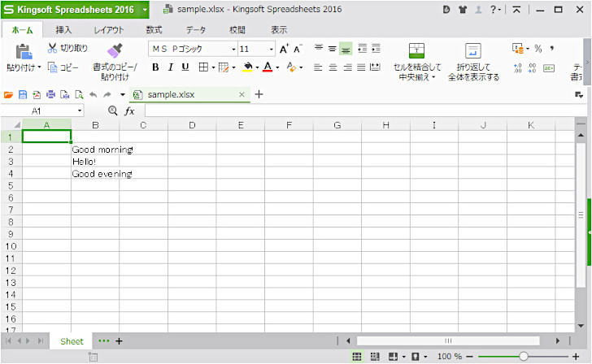This screenshot has height=364, width=592.
Task: Click the magnifier icon beside fx
Action: pos(112,110)
